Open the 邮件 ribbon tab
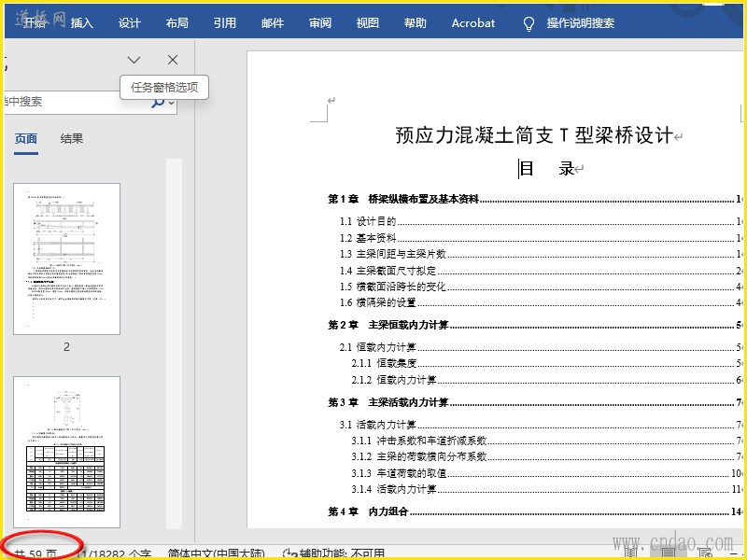This screenshot has width=747, height=560. pos(272,22)
